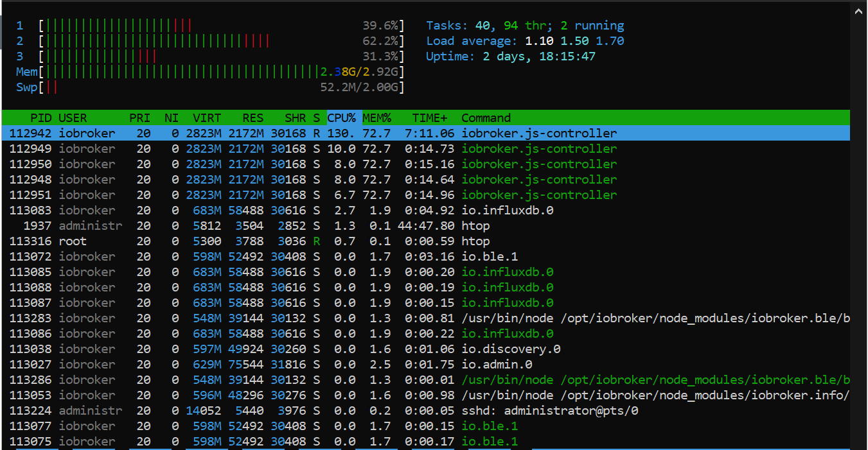Select process row with PID 113075
The height and width of the screenshot is (450, 868).
pos(426,442)
